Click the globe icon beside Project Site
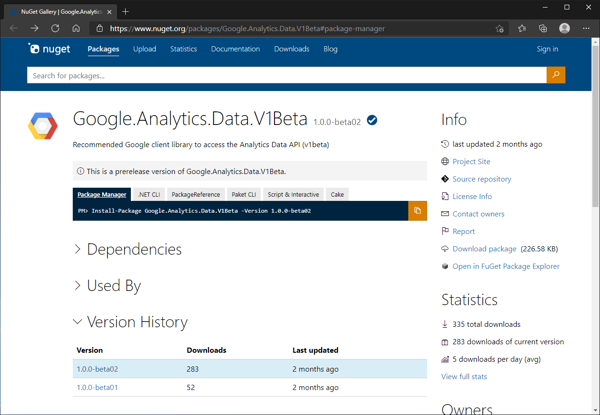Screen dimensions: 600x415 pyautogui.click(x=445, y=161)
